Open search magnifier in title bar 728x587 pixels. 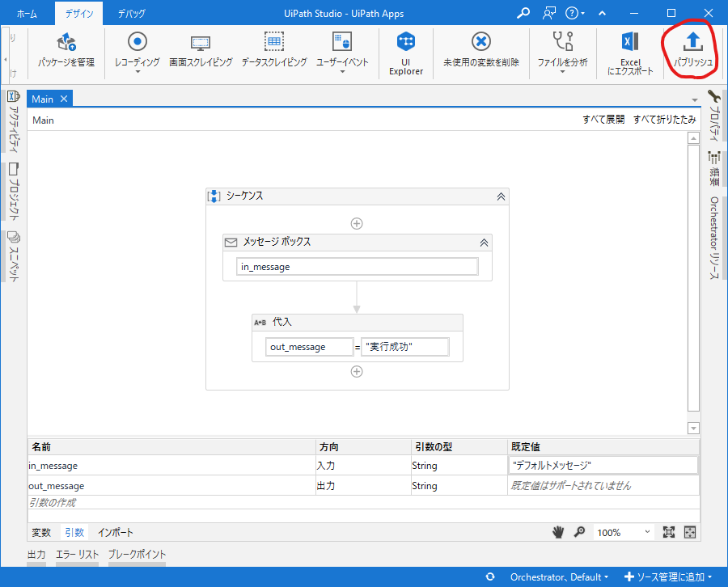point(523,13)
